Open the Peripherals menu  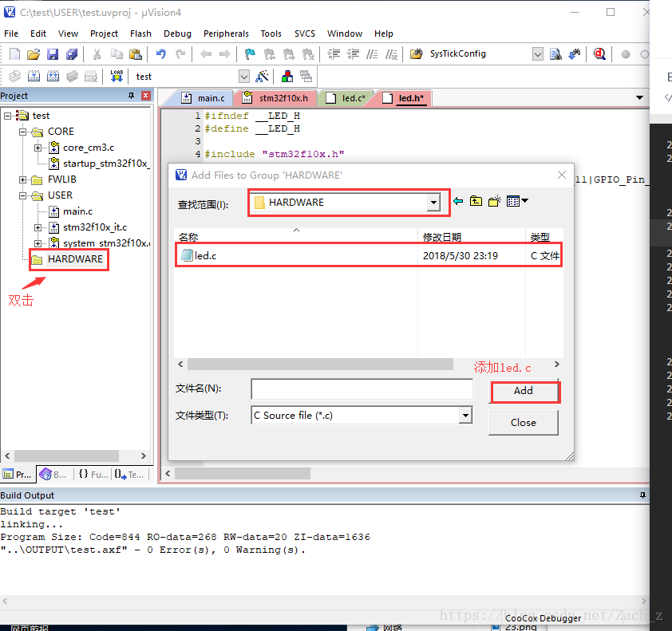click(x=226, y=34)
